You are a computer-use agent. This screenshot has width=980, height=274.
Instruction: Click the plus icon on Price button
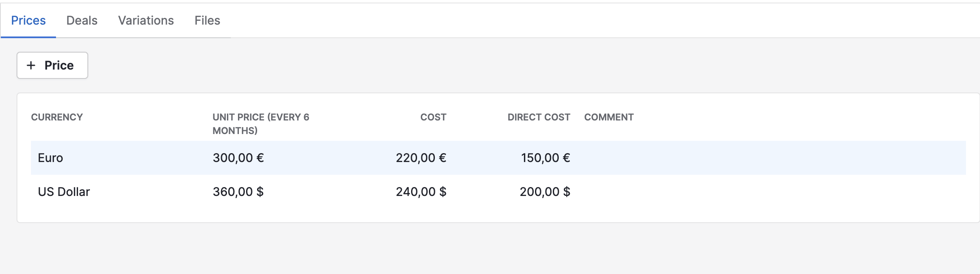click(31, 65)
